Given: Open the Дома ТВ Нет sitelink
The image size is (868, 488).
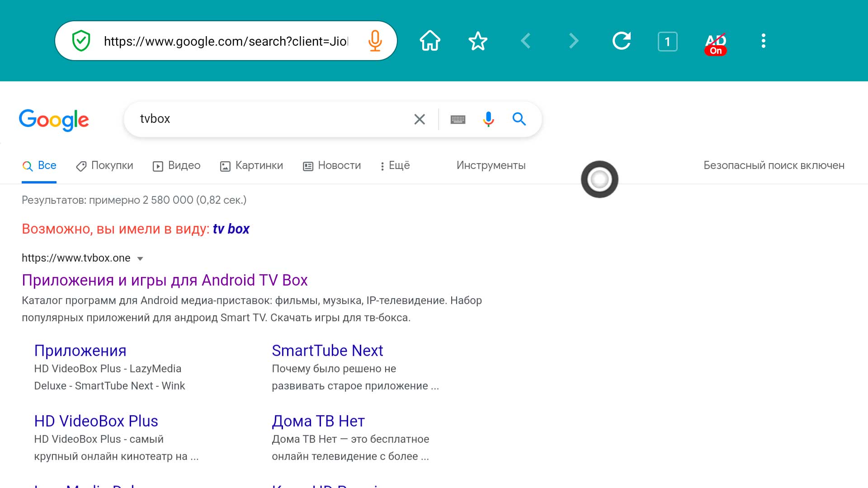Looking at the screenshot, I should pos(318,421).
